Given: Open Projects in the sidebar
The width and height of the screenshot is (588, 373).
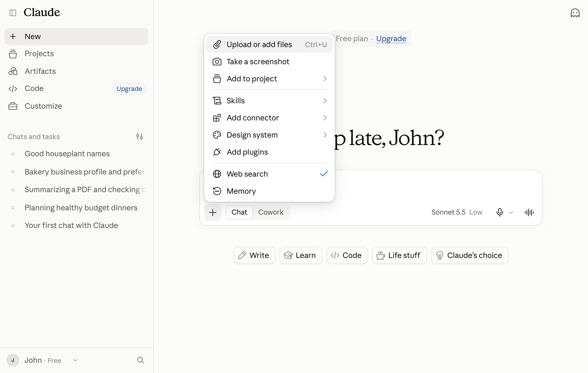Looking at the screenshot, I should point(76,54).
